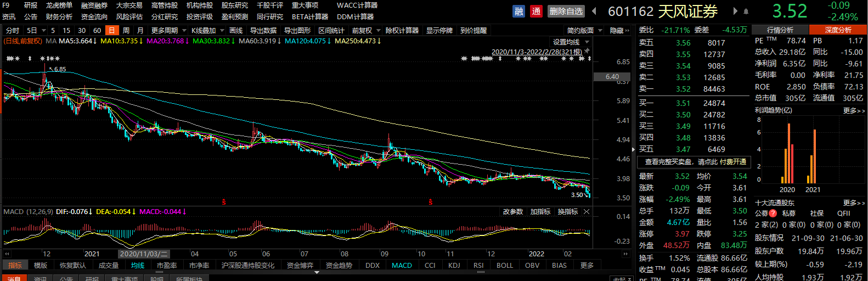Click the 到价提醒 button

click(x=474, y=31)
